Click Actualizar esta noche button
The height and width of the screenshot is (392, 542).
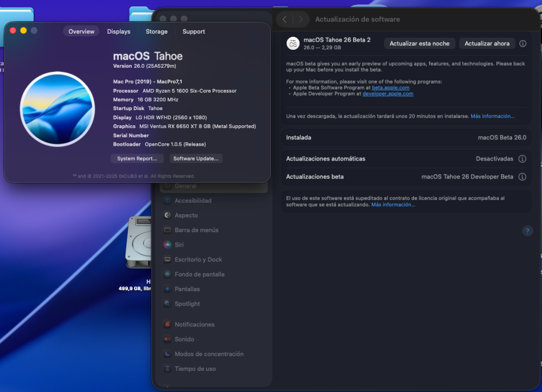(420, 43)
